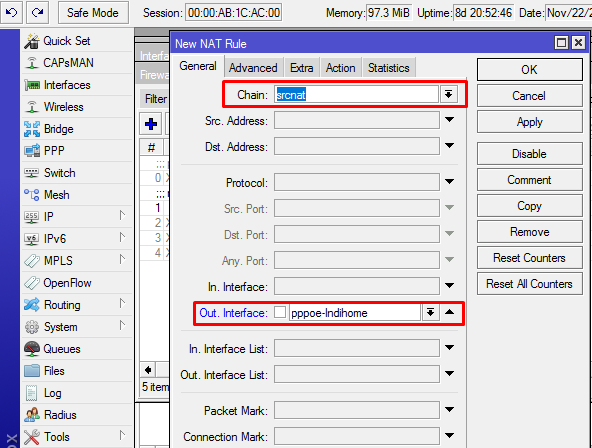Click the Undo arrow icon

click(x=12, y=12)
